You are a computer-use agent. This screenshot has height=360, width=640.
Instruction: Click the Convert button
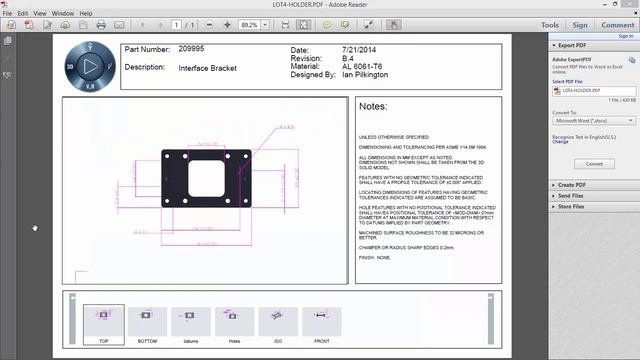pos(594,164)
